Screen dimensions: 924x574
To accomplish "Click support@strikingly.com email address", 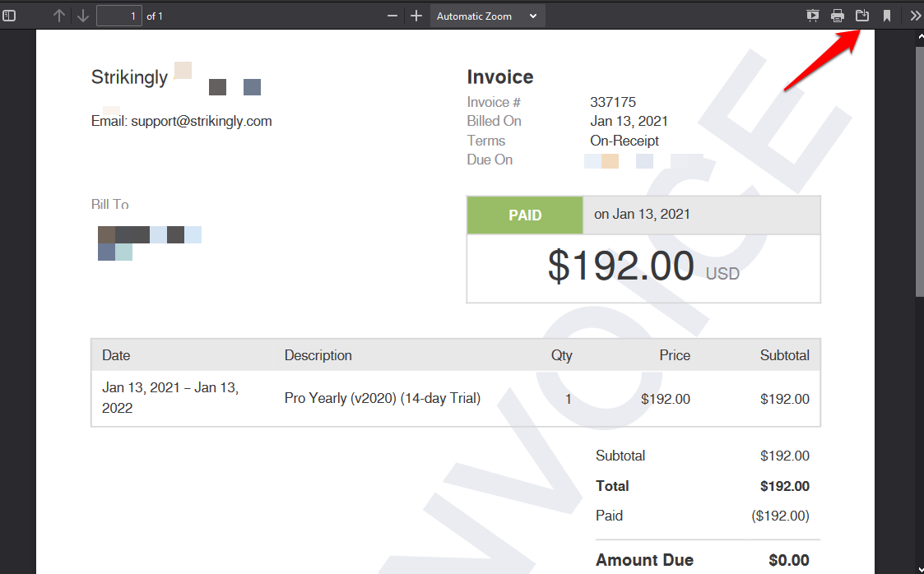I will point(202,121).
